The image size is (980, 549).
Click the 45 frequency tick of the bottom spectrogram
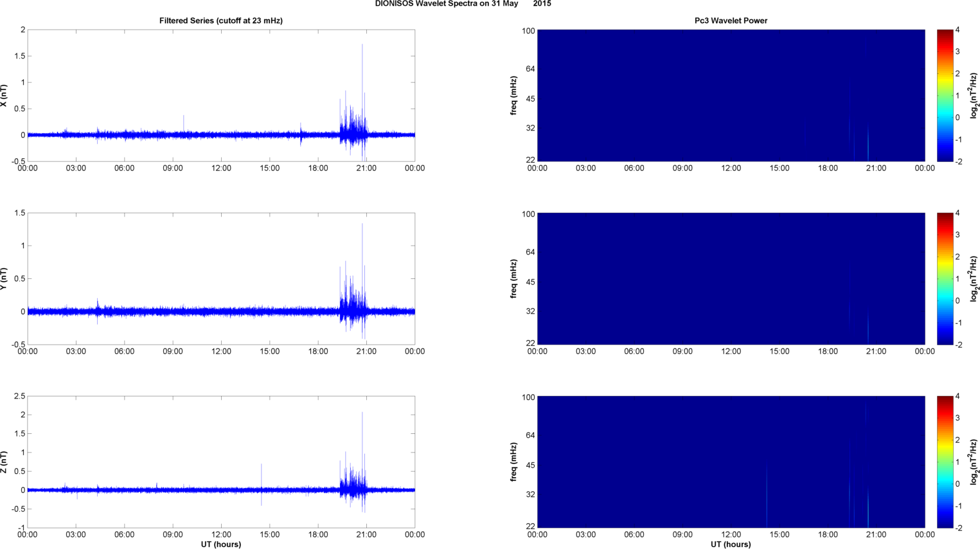point(531,465)
